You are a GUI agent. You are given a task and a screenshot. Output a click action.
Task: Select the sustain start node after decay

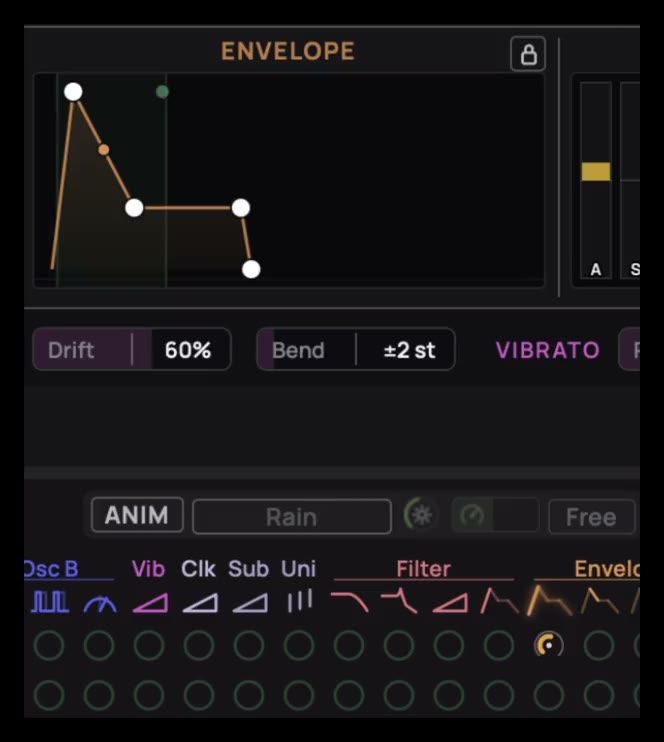pos(134,208)
